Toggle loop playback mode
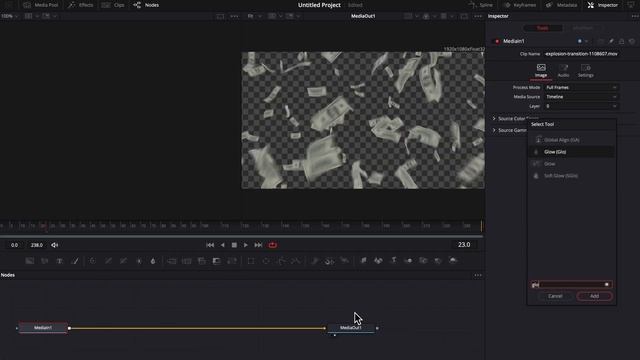Viewport: 640px width, 360px height. pyautogui.click(x=273, y=245)
